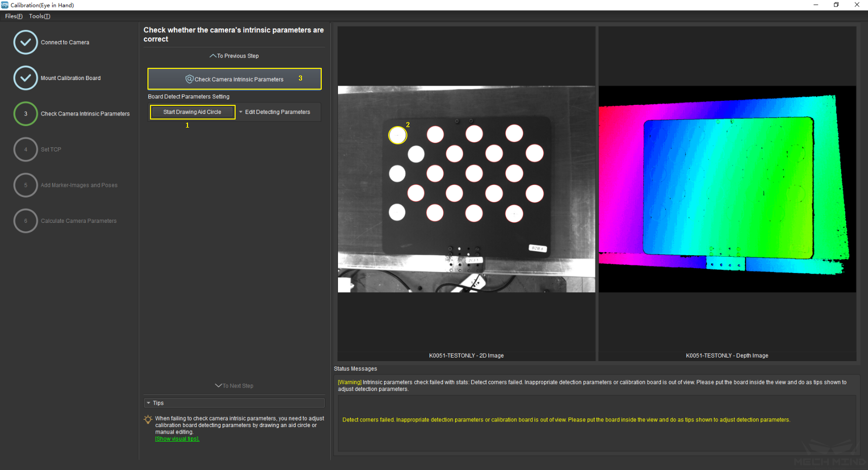Click Start Drawing Aid Circle button
Viewport: 868px width, 470px height.
(193, 112)
